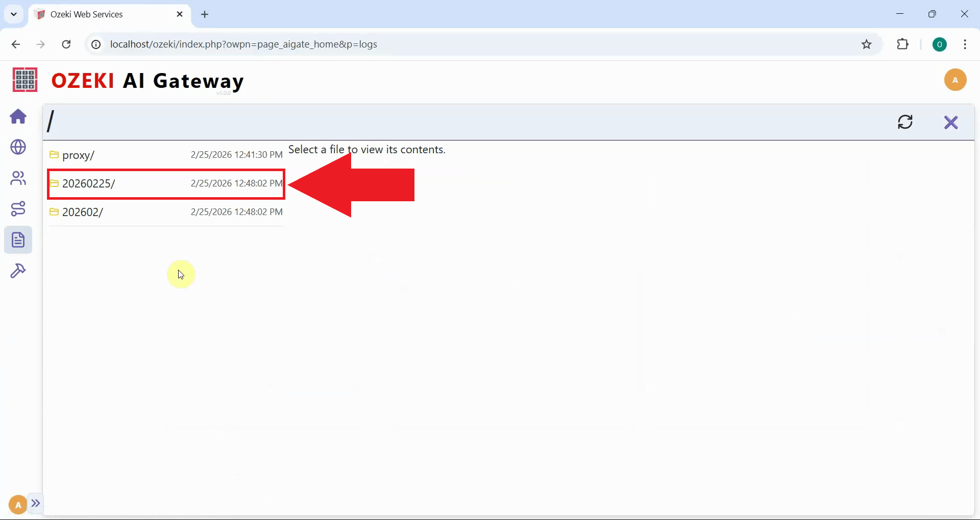
Task: Open the browser tab list dropdown
Action: [13, 14]
